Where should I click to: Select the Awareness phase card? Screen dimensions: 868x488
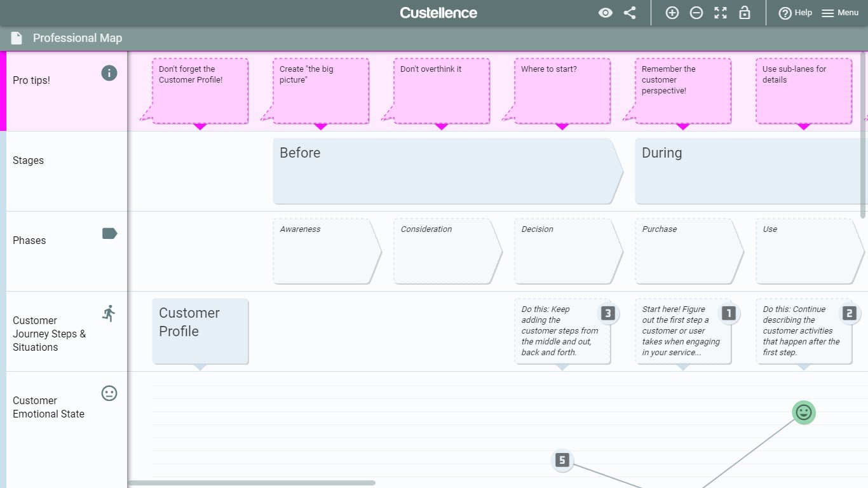tap(324, 252)
